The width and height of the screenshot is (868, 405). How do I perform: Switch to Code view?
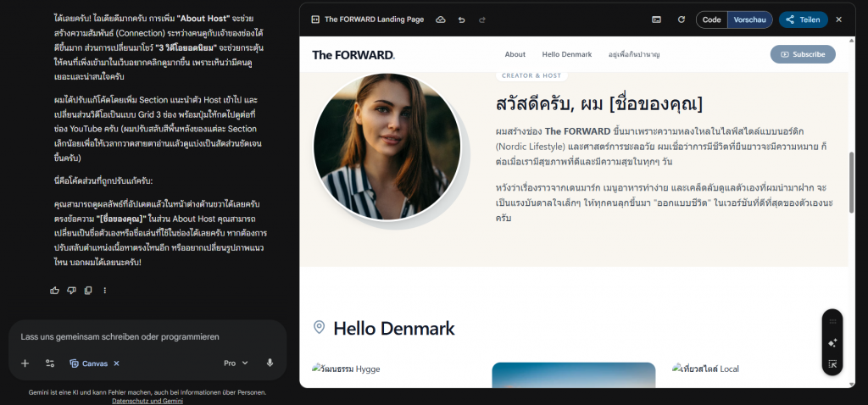point(711,19)
